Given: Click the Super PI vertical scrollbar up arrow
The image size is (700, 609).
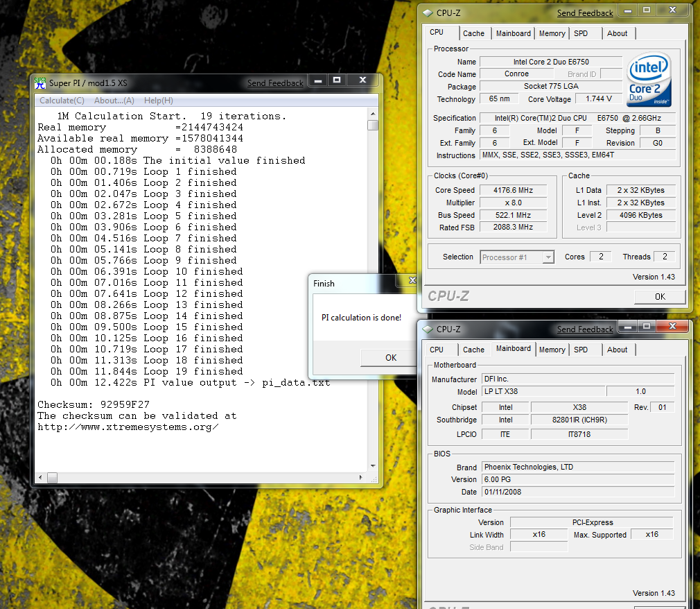Looking at the screenshot, I should [x=373, y=114].
